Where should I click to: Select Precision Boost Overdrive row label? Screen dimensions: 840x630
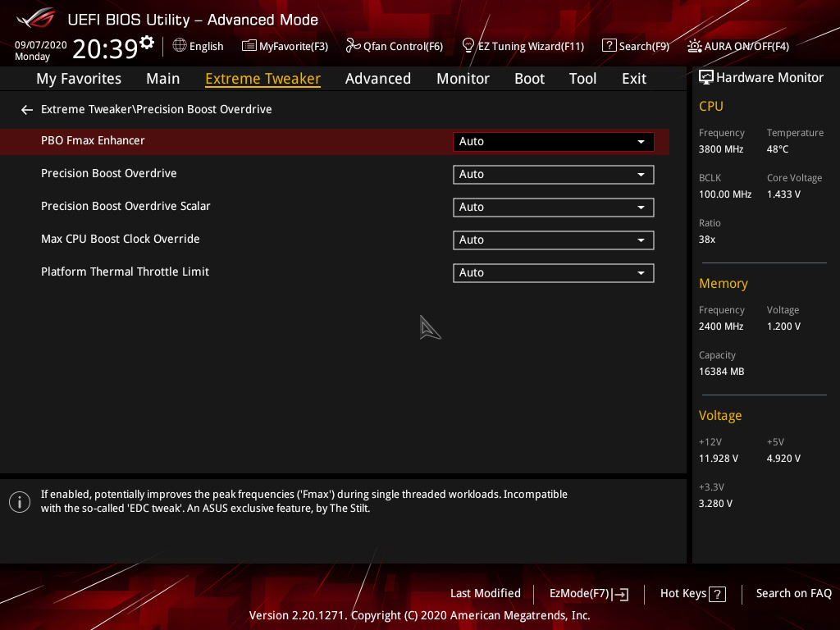tap(109, 174)
